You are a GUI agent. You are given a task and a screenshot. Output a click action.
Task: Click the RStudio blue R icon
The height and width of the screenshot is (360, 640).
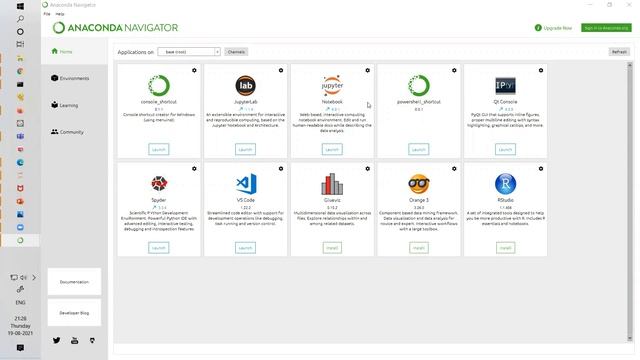tap(505, 184)
